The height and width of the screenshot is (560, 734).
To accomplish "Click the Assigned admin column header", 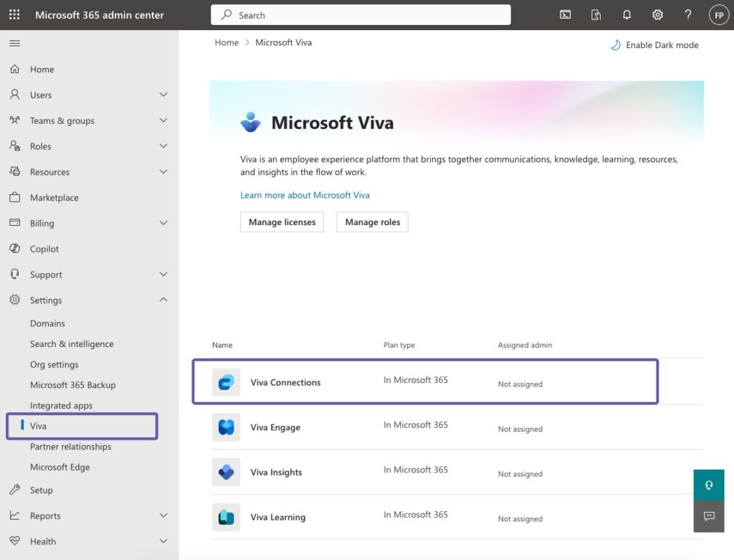I will pos(525,345).
